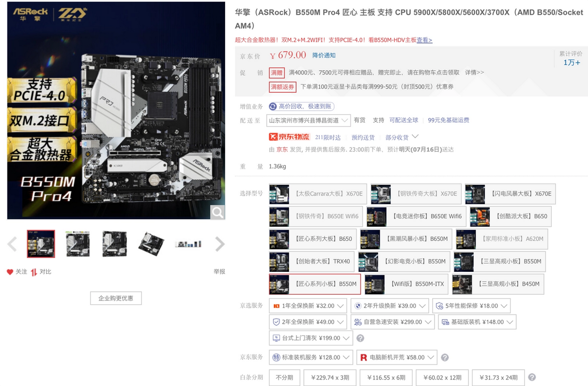
Task: Click 满额返券 promotion tag
Action: (283, 87)
